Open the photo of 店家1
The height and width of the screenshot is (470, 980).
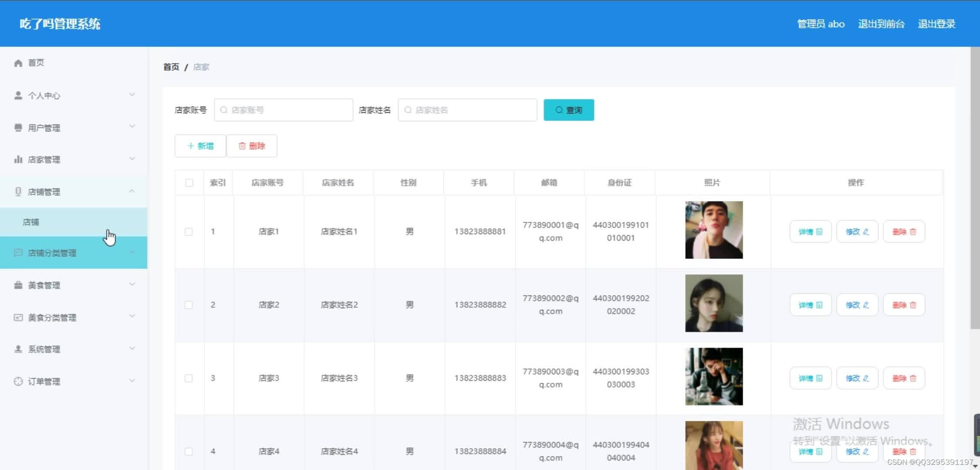coord(714,230)
